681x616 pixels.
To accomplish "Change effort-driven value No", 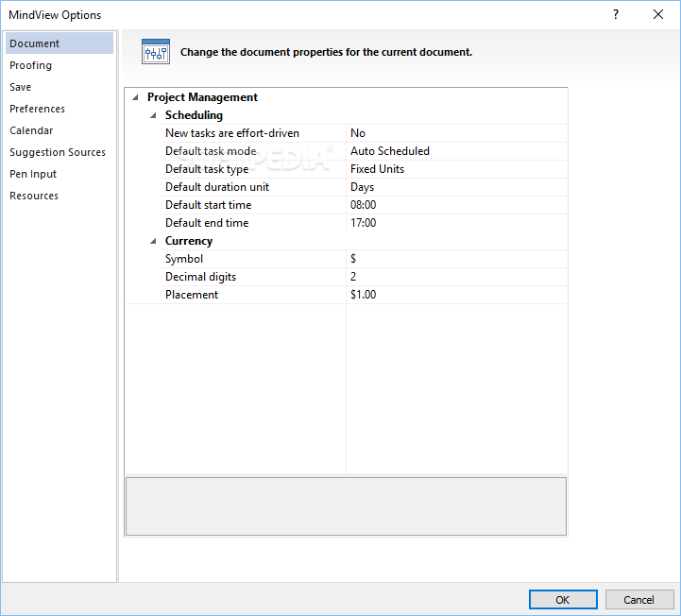I will pyautogui.click(x=456, y=133).
